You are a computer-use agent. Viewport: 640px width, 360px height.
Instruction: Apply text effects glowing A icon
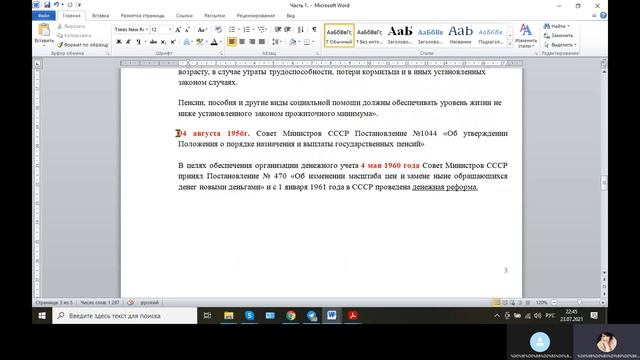coord(187,42)
